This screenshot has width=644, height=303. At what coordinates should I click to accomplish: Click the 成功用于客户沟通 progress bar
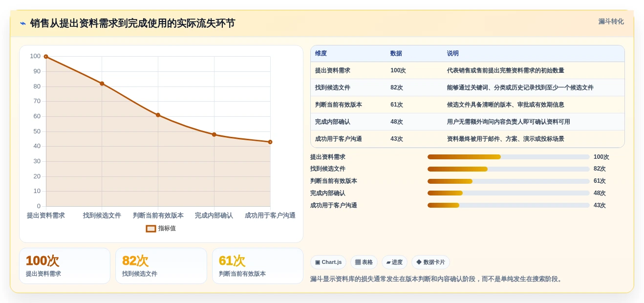pyautogui.click(x=509, y=205)
